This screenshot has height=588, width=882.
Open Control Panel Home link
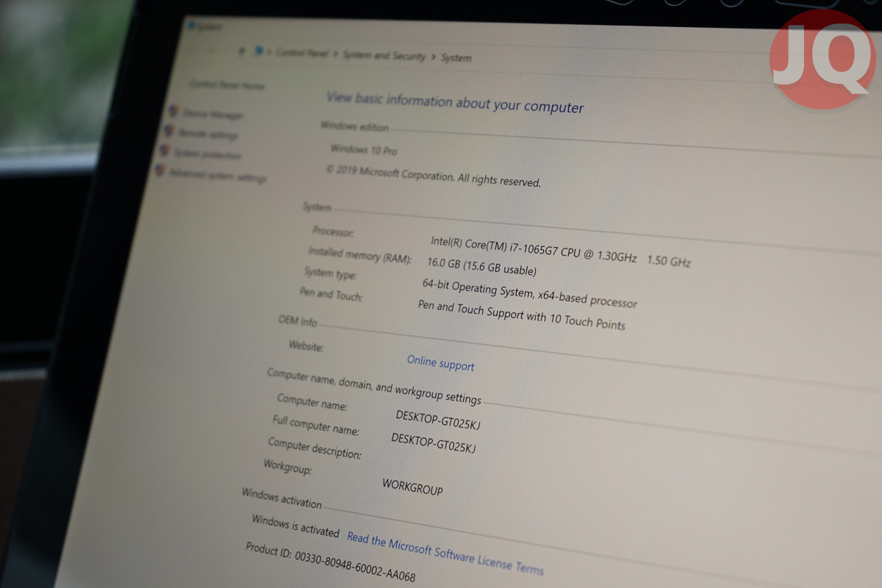click(x=226, y=85)
